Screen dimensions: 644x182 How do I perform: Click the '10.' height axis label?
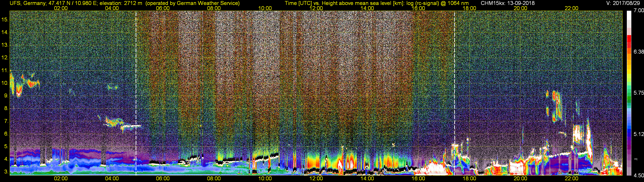pos(5,83)
